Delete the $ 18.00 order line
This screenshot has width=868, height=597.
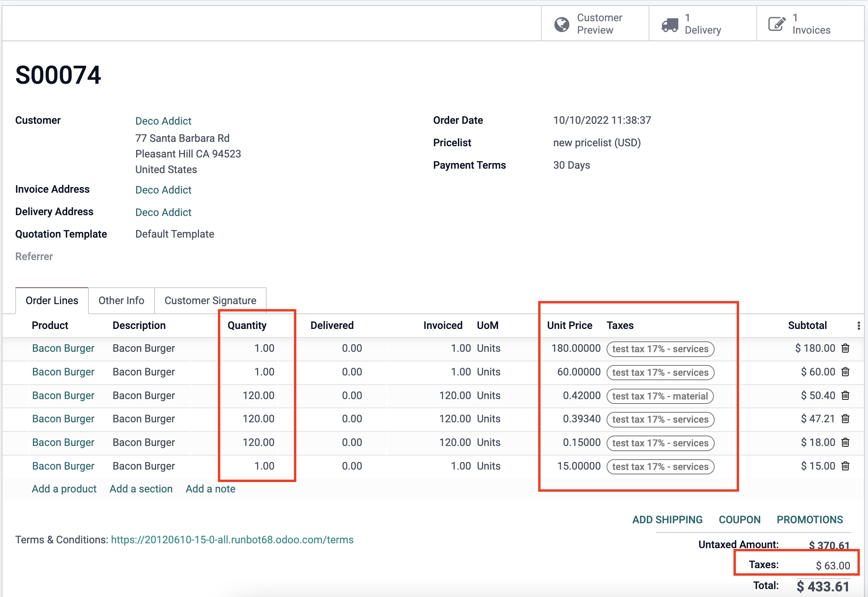tap(845, 442)
